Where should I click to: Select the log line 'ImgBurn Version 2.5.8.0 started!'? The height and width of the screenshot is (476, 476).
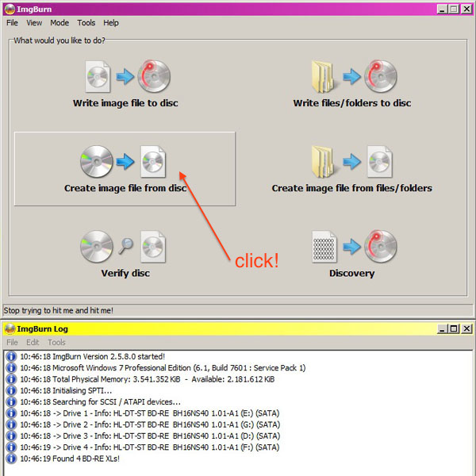click(x=93, y=356)
